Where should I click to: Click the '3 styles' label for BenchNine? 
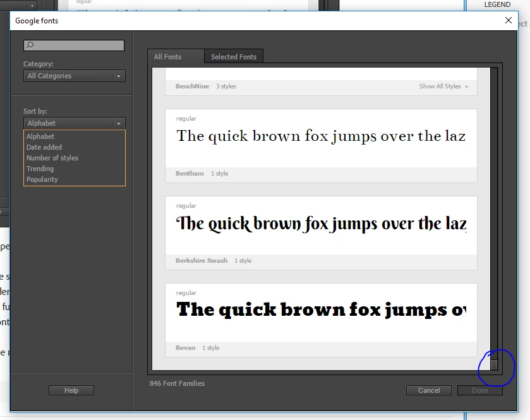(226, 86)
